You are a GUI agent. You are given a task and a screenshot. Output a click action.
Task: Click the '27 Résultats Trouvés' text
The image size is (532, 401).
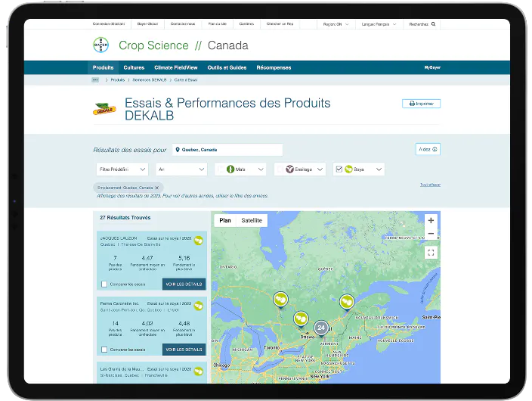click(125, 217)
